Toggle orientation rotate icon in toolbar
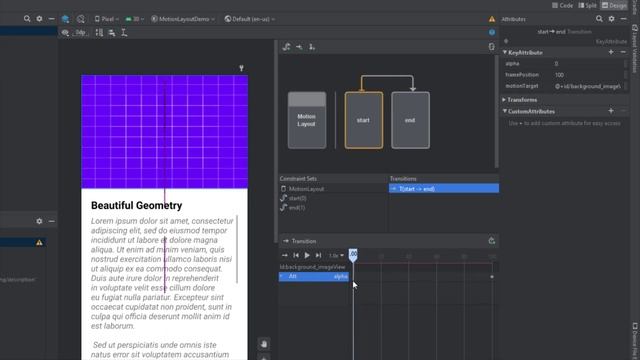Screen dimensions: 640x360 (81, 19)
